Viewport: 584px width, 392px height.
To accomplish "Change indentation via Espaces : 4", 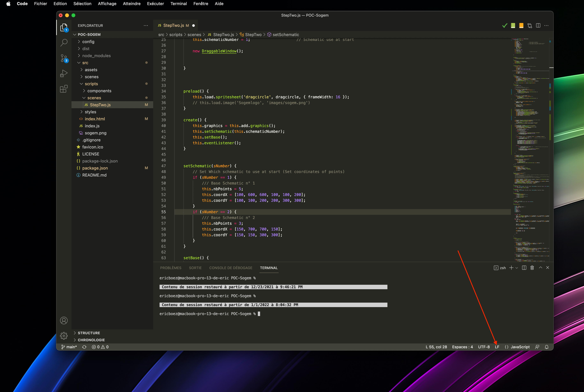I will pyautogui.click(x=462, y=347).
